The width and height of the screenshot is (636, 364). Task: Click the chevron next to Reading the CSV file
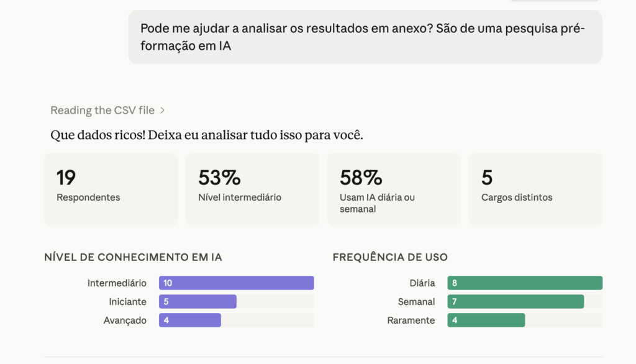163,111
